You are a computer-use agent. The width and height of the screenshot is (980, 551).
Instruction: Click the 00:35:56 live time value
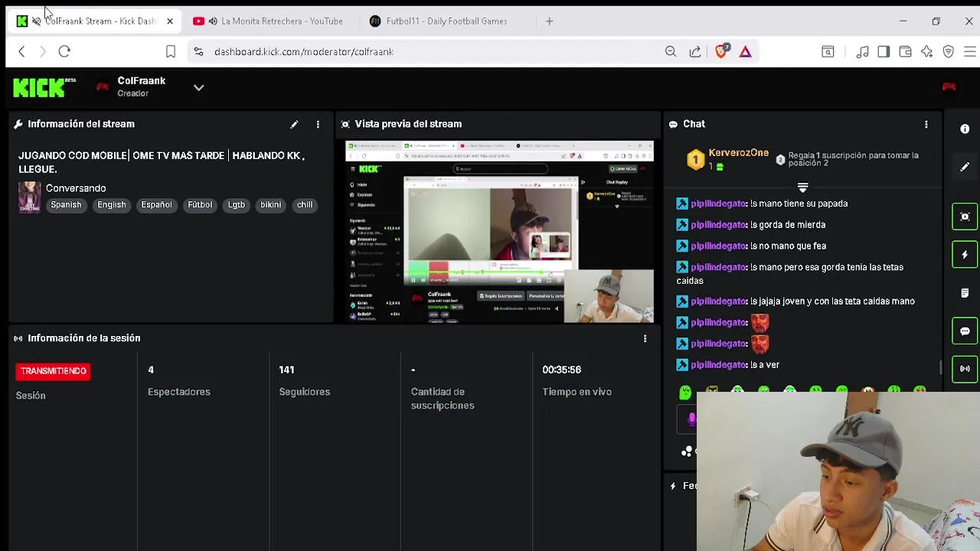(x=562, y=370)
